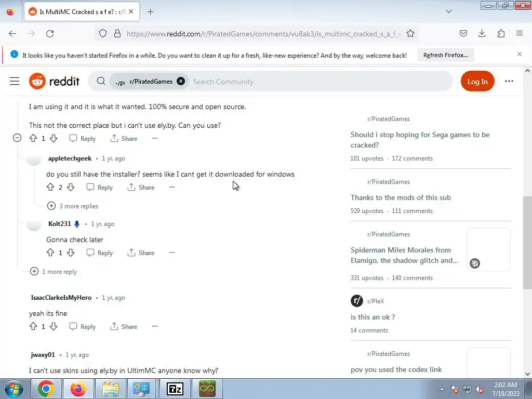The width and height of the screenshot is (532, 399).
Task: Go back to the previous page
Action: [12, 34]
